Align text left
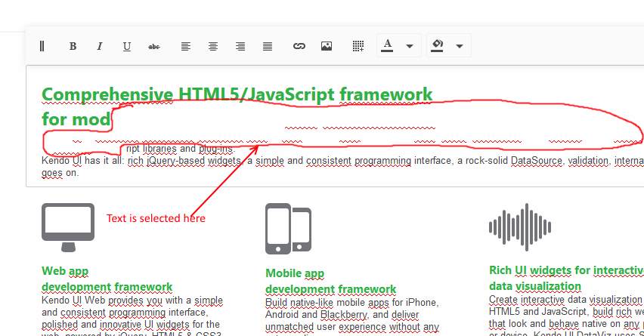644x336 pixels. (x=186, y=46)
